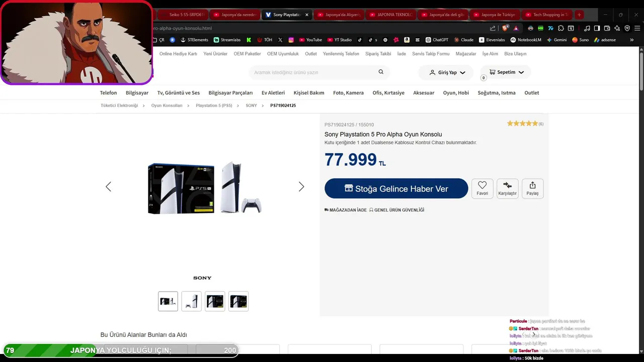The height and width of the screenshot is (362, 644).
Task: Switch to Japonya'da deli gibi tab
Action: (x=443, y=15)
